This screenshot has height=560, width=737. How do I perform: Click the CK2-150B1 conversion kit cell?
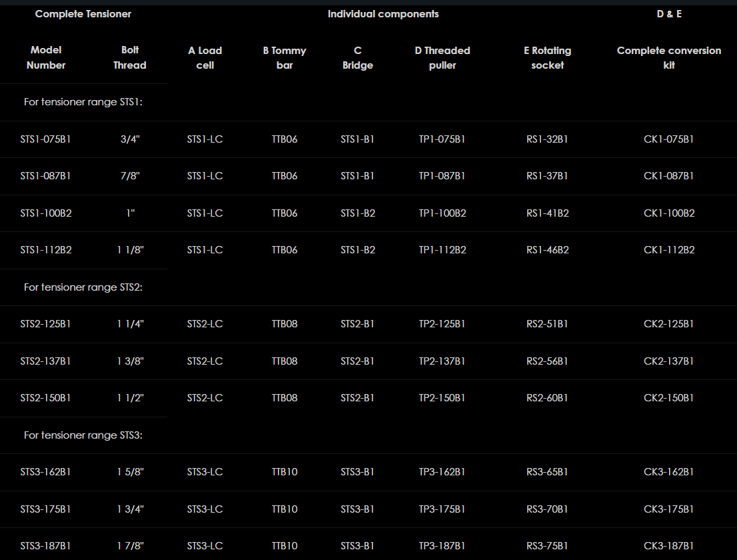pos(668,398)
